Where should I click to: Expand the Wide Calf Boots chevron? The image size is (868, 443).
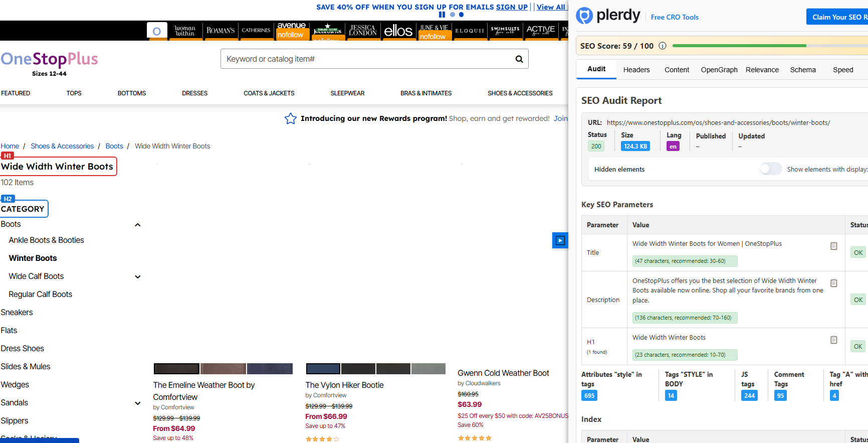(138, 277)
